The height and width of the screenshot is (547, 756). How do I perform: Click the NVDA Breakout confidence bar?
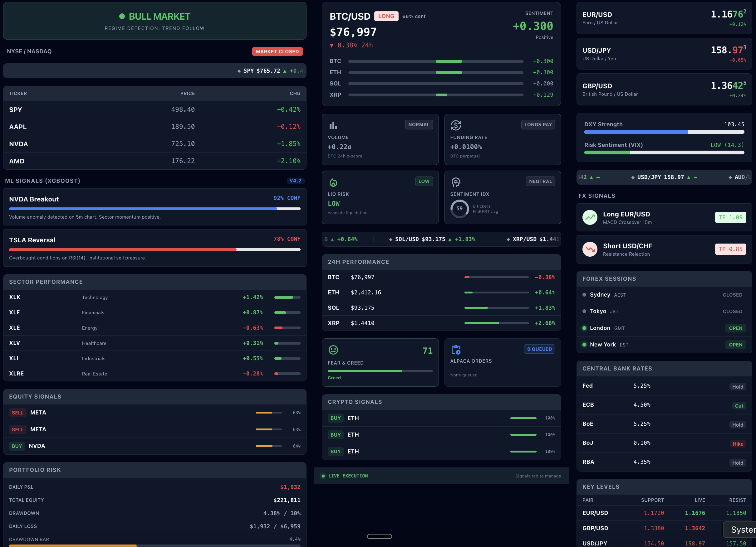coord(155,209)
